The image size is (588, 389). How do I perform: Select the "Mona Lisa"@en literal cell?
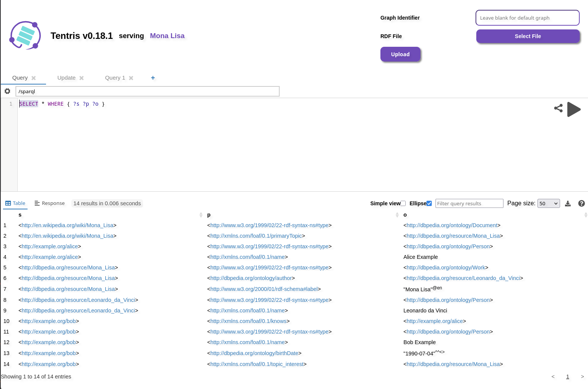tap(423, 289)
